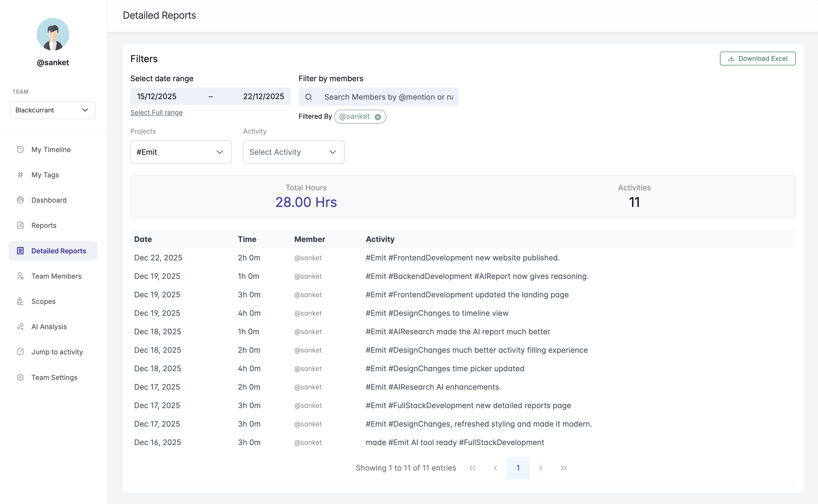Click the Search Members input field
The width and height of the screenshot is (818, 504).
[x=388, y=97]
